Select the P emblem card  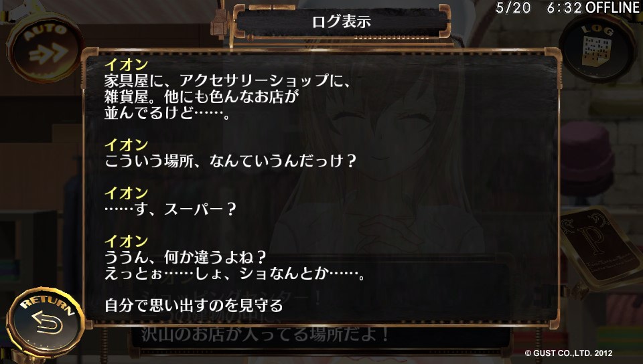tap(599, 246)
